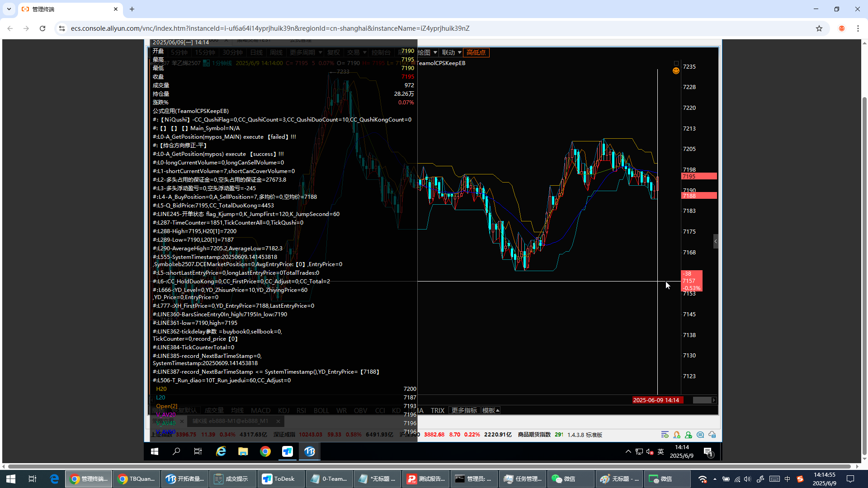The height and width of the screenshot is (488, 868).
Task: Click the remote taskbar search magnifier
Action: click(x=176, y=451)
